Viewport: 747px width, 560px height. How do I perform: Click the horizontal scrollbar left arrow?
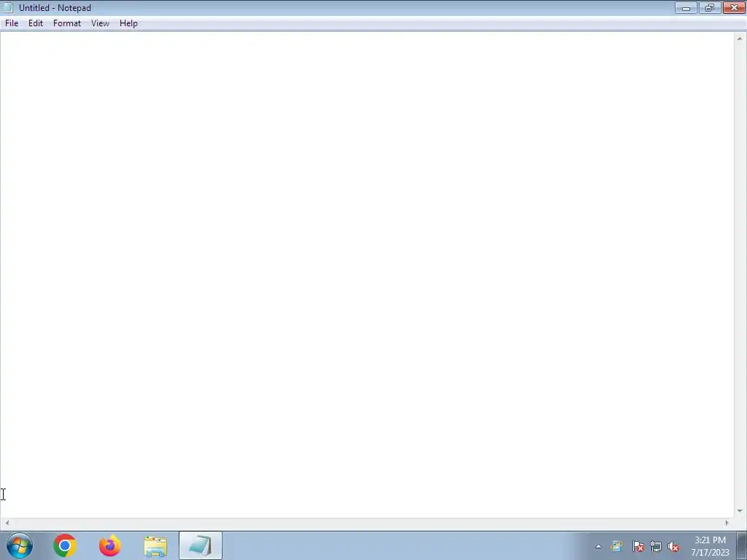pyautogui.click(x=7, y=523)
